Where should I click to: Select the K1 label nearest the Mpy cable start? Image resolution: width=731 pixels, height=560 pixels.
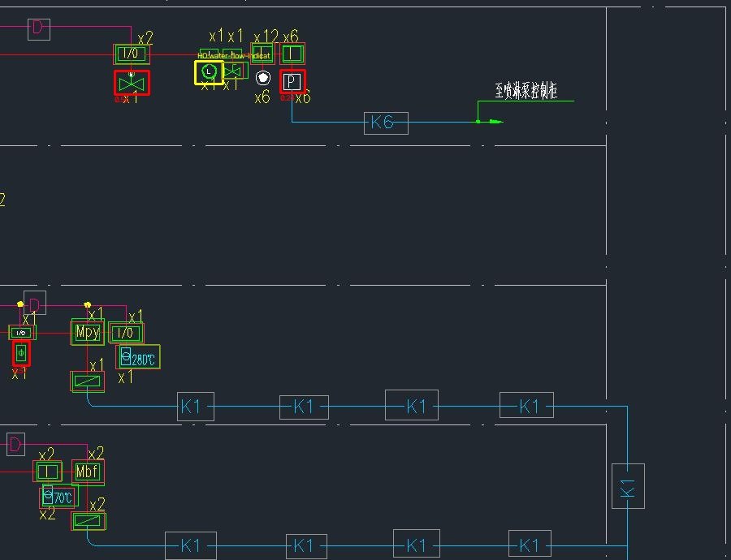(196, 407)
